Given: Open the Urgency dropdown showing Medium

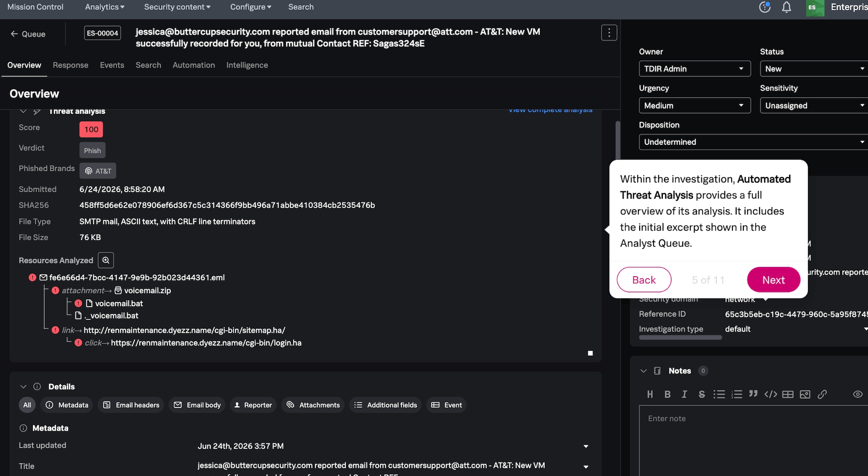Looking at the screenshot, I should coord(695,105).
